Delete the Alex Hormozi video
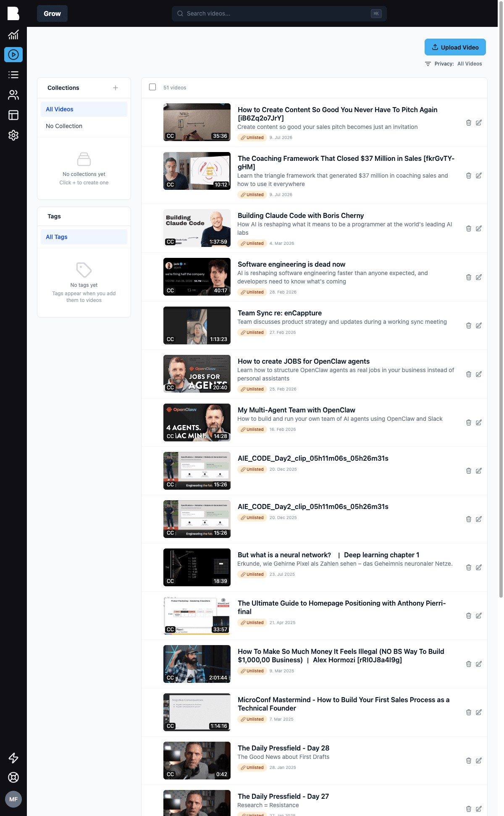Screen dimensions: 504x816 469,664
